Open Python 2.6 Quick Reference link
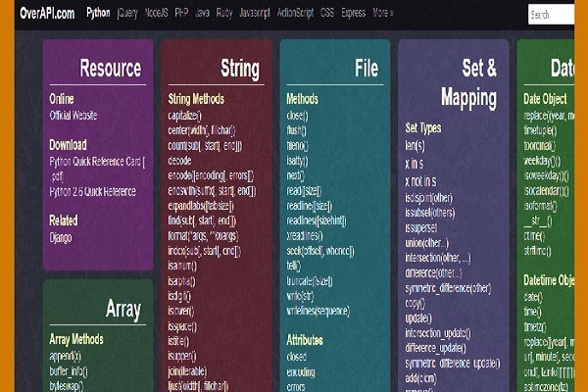 (93, 192)
